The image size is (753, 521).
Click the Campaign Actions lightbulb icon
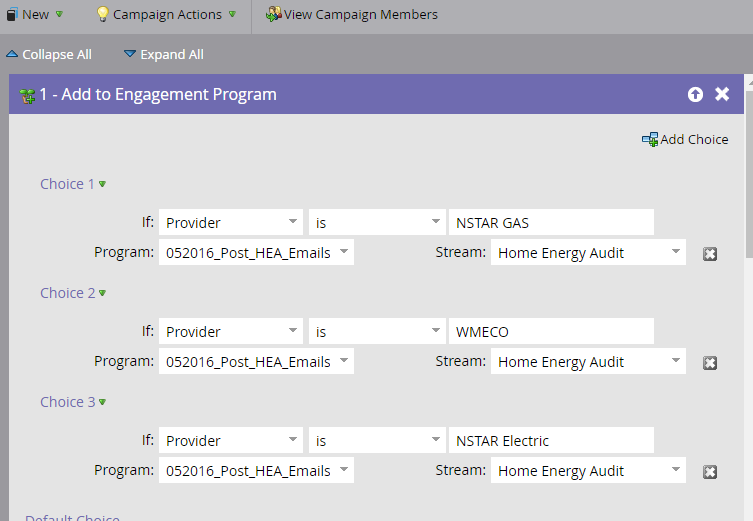tap(102, 15)
